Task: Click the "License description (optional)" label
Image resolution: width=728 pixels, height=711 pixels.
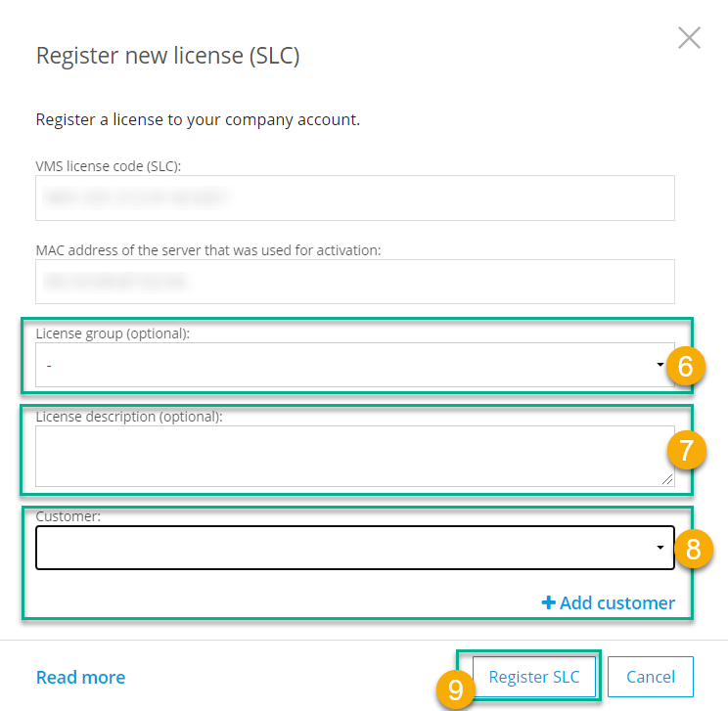Action: (129, 416)
